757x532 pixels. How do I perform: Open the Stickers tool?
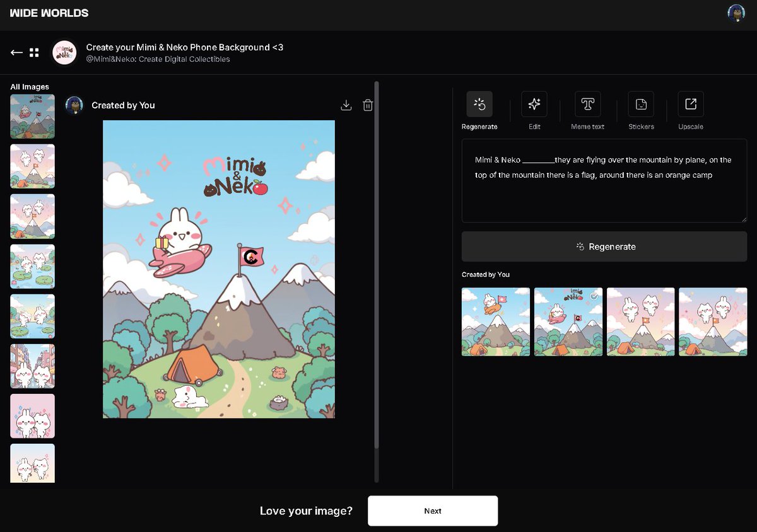[x=641, y=104]
